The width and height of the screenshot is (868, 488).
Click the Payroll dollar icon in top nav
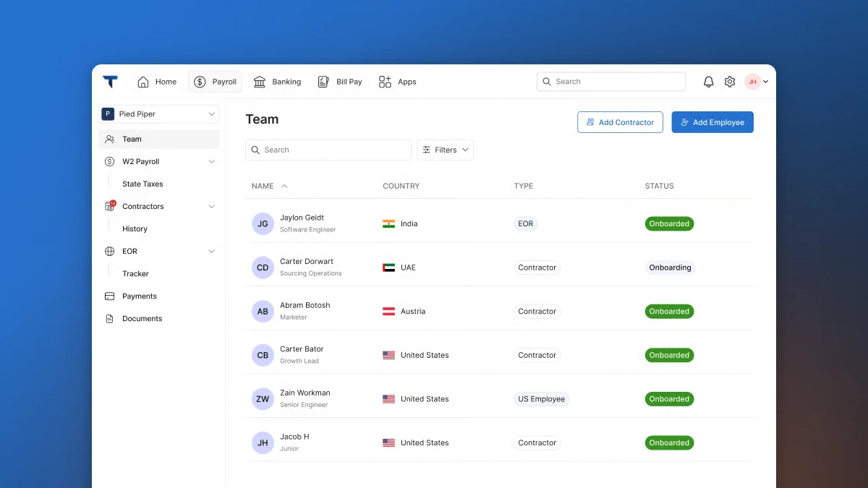200,82
